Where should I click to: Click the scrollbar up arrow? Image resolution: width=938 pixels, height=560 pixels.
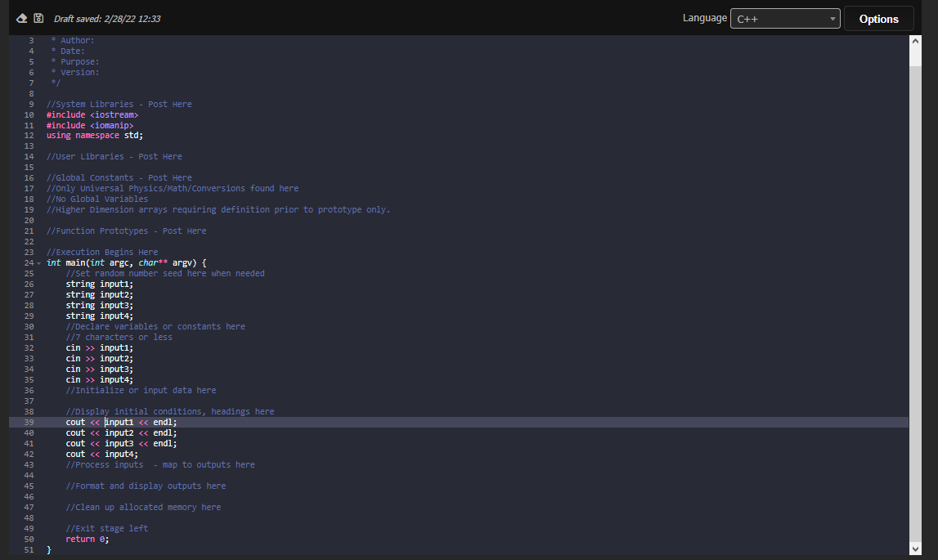click(915, 39)
